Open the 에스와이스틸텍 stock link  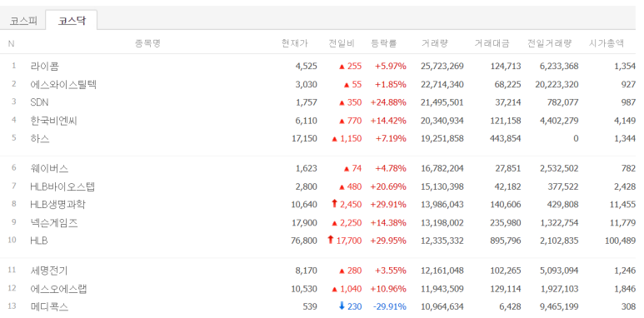63,85
